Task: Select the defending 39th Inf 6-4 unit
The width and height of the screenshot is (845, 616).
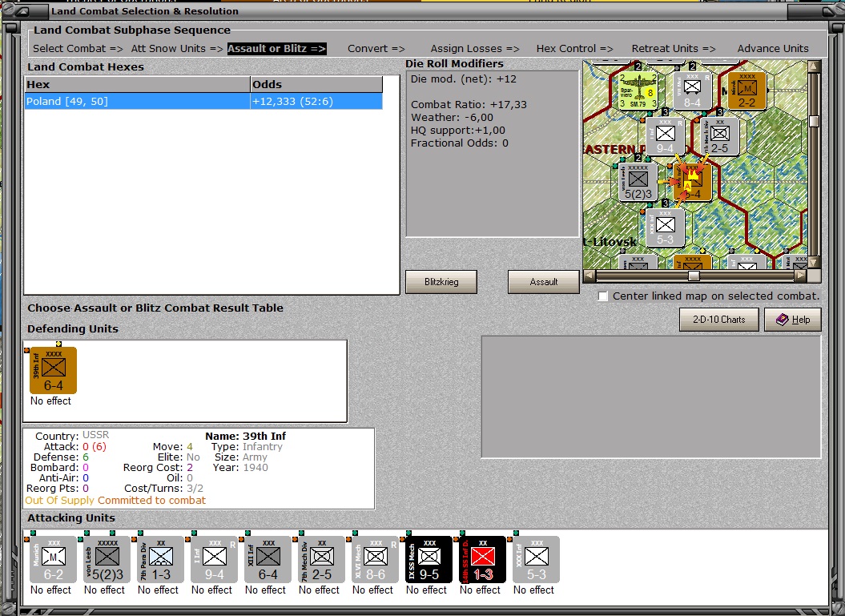Action: click(x=53, y=370)
